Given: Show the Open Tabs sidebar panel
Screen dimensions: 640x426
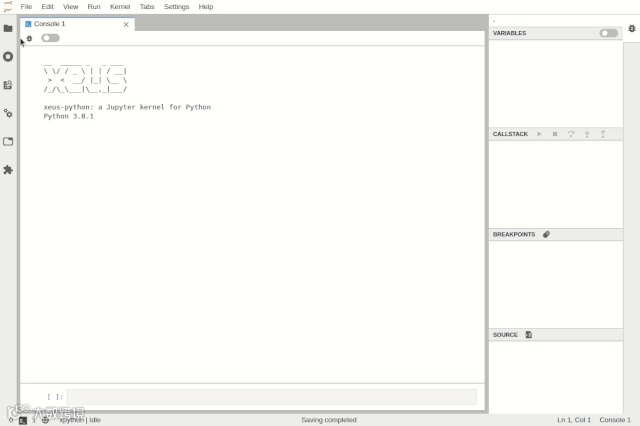Looking at the screenshot, I should [x=8, y=142].
